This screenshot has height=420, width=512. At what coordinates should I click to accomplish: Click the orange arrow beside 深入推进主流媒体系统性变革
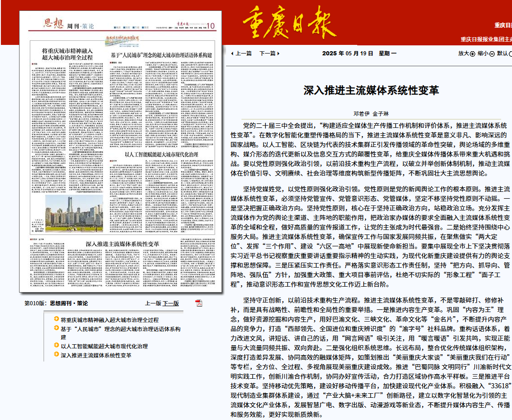point(56,355)
